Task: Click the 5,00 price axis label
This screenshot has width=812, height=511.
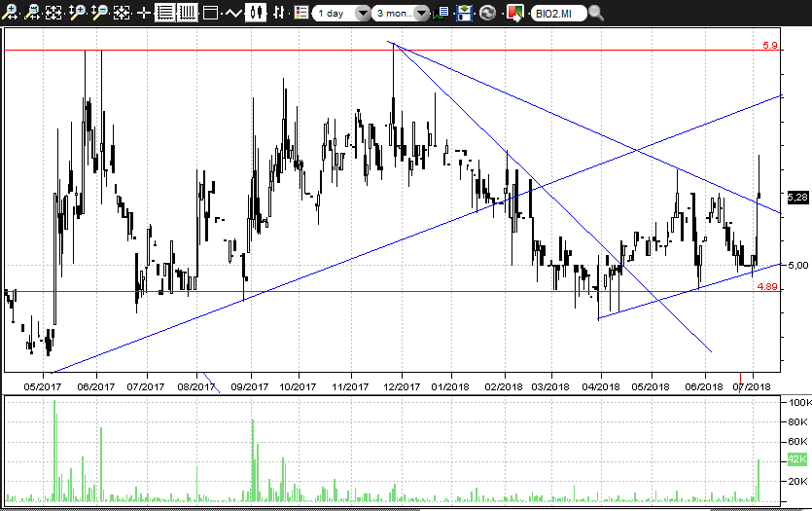Action: tap(797, 265)
